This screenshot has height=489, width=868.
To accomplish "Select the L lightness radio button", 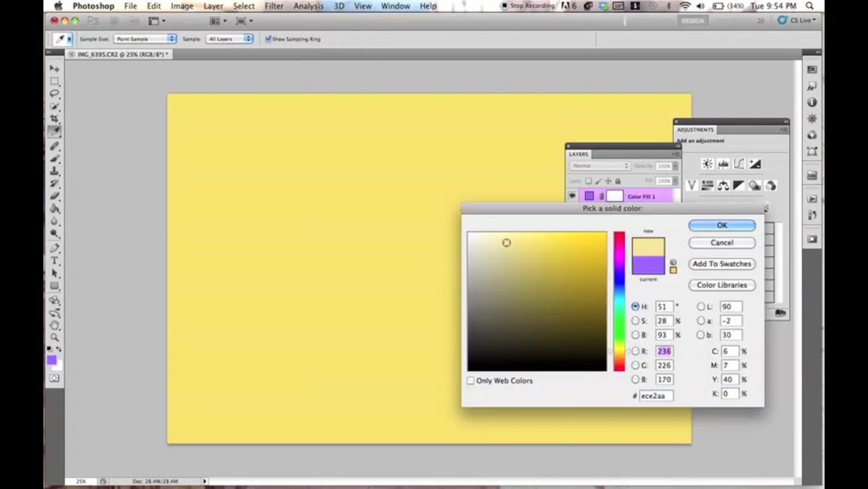I will (701, 307).
